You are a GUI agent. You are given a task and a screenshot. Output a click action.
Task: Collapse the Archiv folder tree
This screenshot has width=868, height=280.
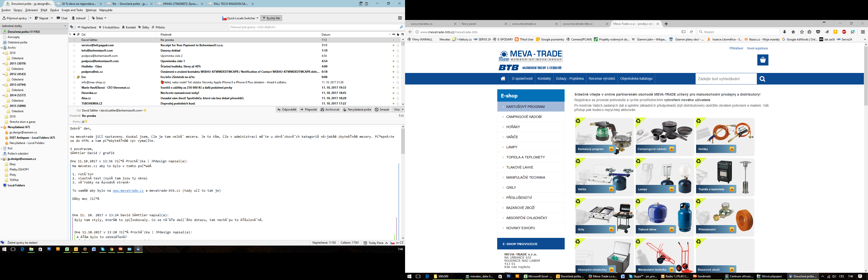point(2,48)
